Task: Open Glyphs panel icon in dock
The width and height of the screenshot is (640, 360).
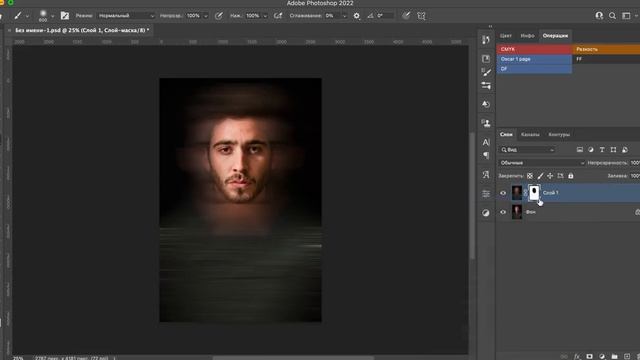Action: pyautogui.click(x=486, y=175)
